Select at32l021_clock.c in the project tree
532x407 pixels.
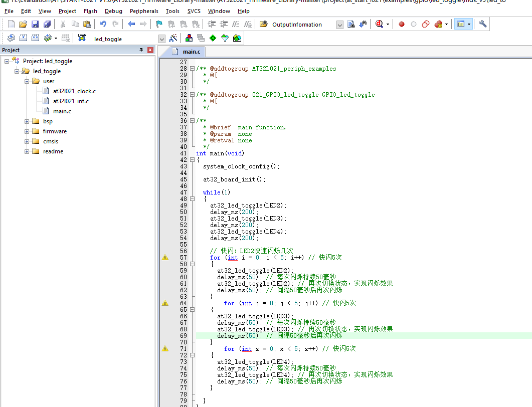74,91
